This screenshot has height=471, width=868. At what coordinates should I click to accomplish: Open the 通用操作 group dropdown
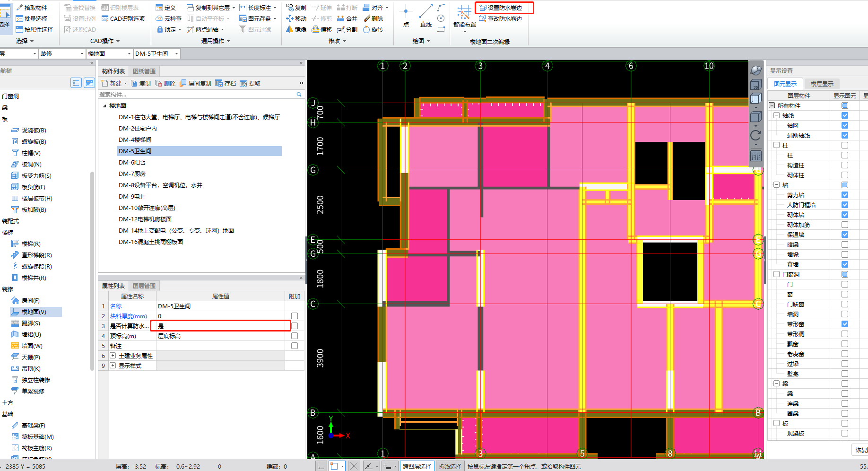click(216, 41)
